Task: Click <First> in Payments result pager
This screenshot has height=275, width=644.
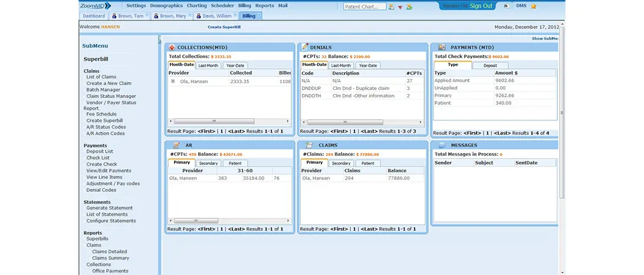Action: (x=472, y=133)
